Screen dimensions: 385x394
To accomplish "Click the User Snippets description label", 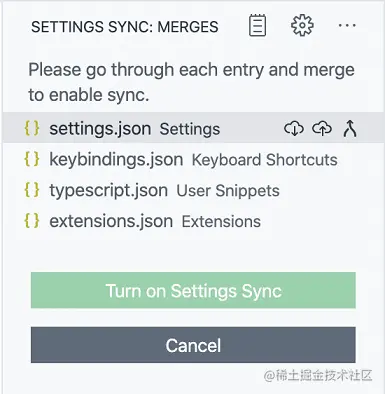I will tap(228, 191).
